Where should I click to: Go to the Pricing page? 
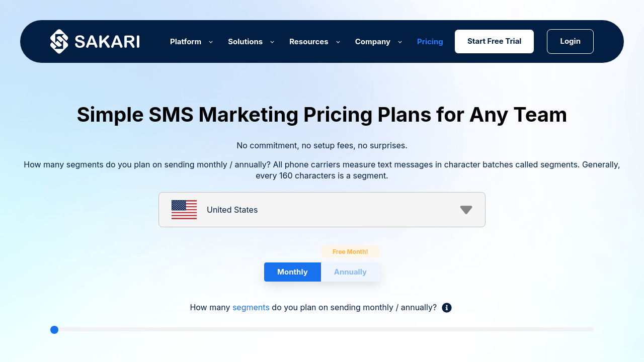point(430,42)
